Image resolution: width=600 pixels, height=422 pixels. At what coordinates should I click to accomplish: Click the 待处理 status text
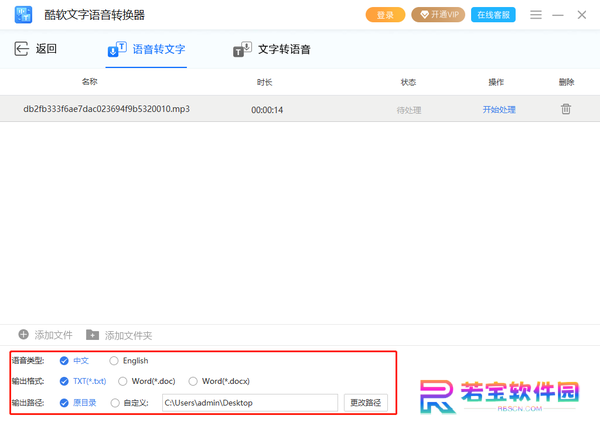[409, 110]
